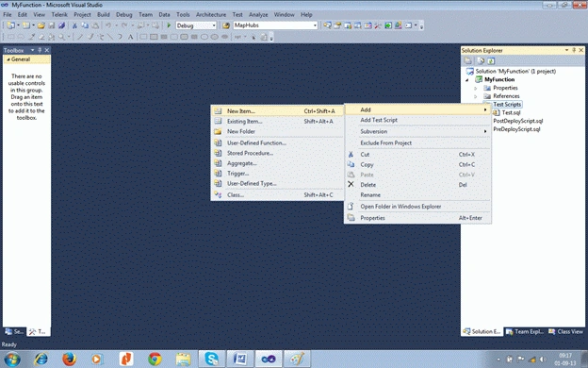Toggle auto-hide pin on Solution Explorer
The width and height of the screenshot is (588, 368).
(574, 50)
